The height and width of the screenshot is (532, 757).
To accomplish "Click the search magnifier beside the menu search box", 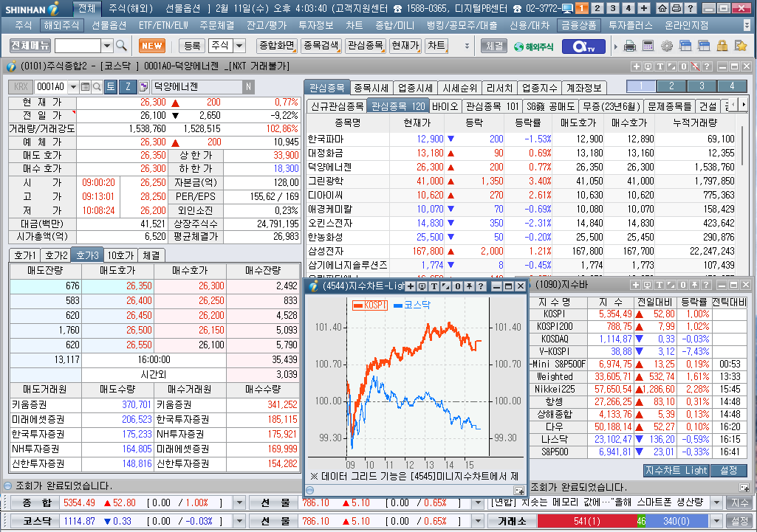I will point(121,46).
